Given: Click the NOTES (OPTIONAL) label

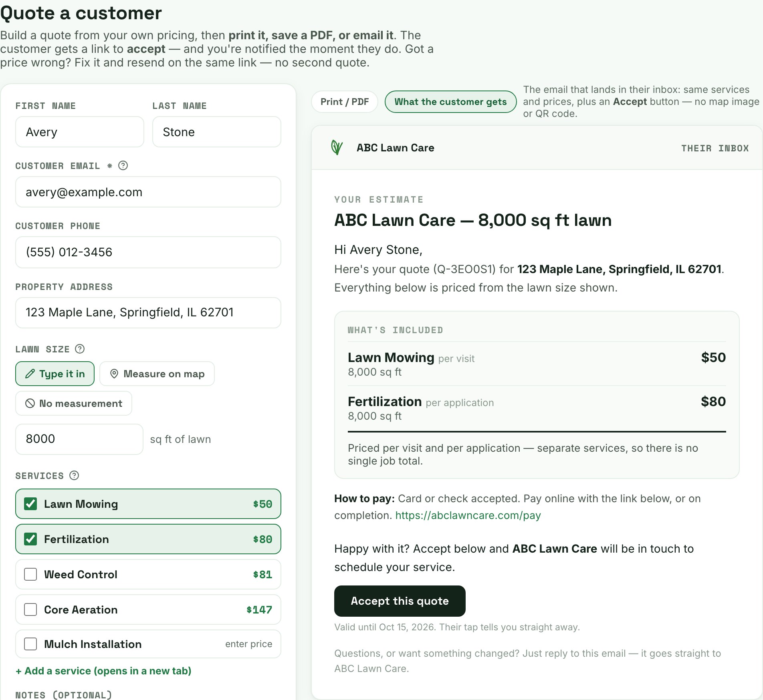Looking at the screenshot, I should click(64, 695).
